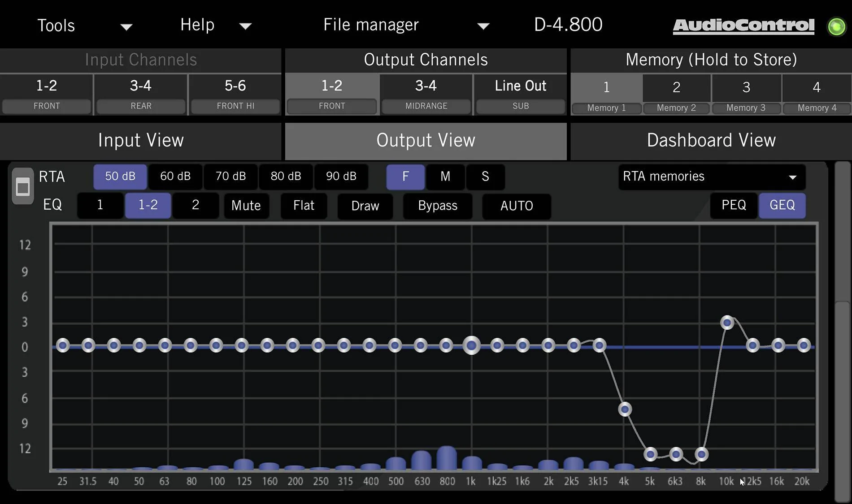Select EQ channel 1 only
Image resolution: width=852 pixels, height=504 pixels.
100,206
